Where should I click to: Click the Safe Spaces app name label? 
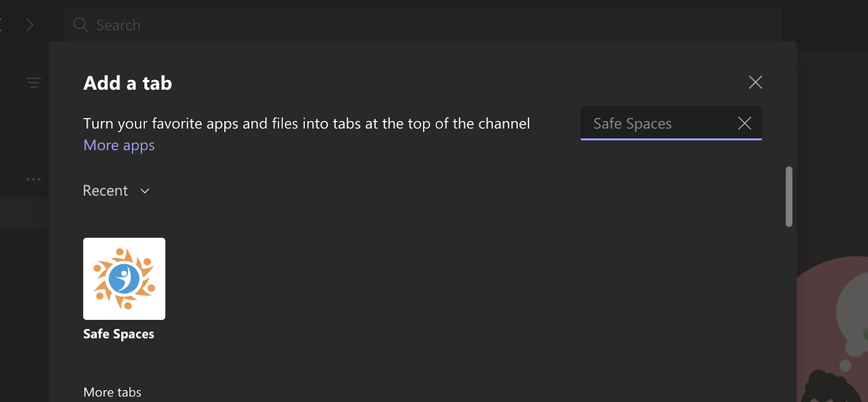[119, 334]
